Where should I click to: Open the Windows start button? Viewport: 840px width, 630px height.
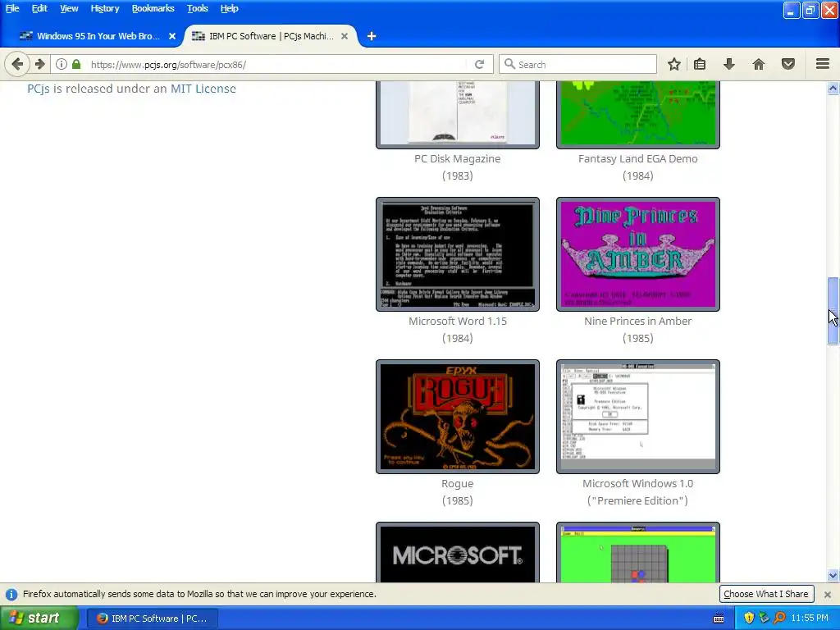39,619
